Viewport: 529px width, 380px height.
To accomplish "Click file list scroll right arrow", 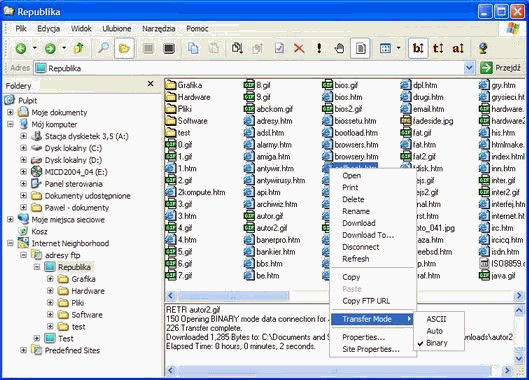I will coord(519,296).
